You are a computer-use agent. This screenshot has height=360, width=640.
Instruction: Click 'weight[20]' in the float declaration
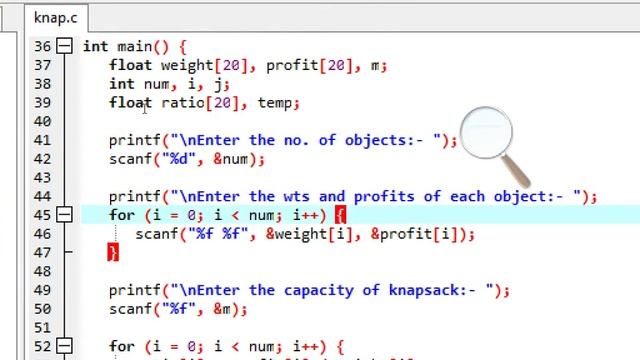pos(204,65)
